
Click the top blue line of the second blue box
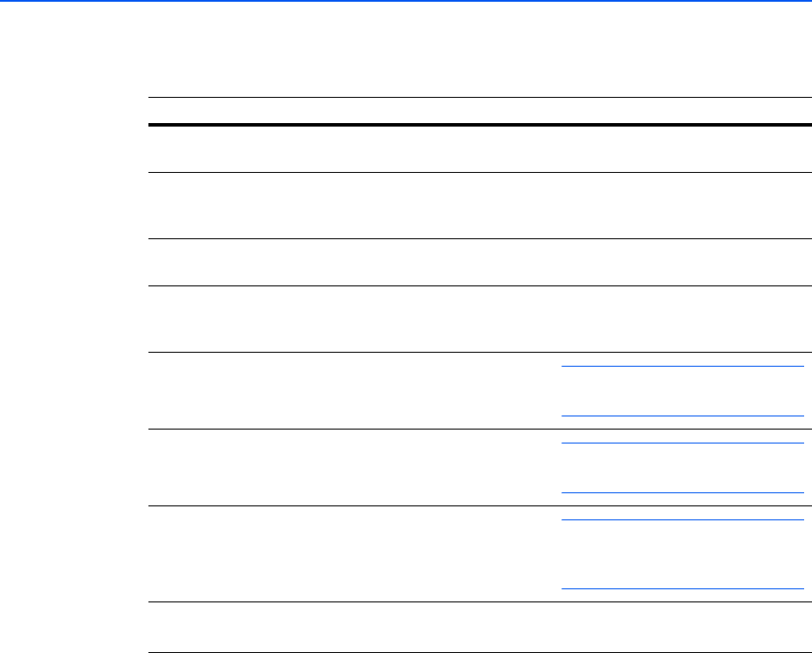point(681,443)
